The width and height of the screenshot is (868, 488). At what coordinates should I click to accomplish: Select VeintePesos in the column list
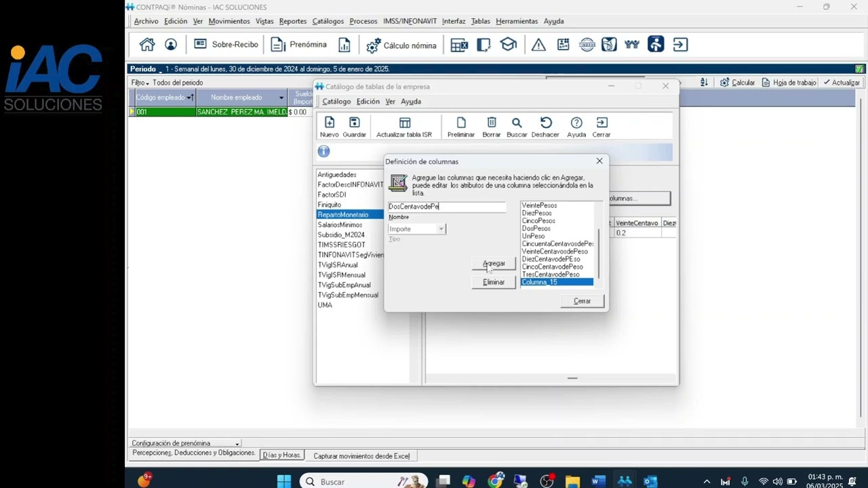[539, 205]
